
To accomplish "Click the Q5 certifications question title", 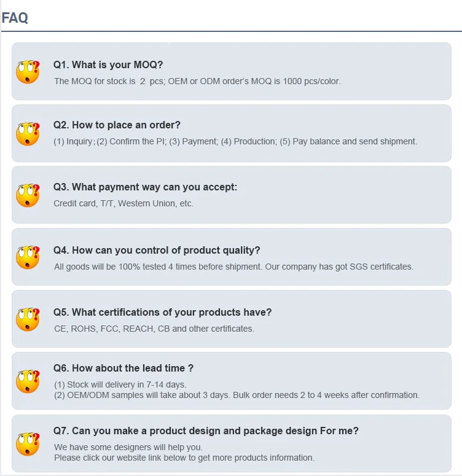I will [162, 312].
